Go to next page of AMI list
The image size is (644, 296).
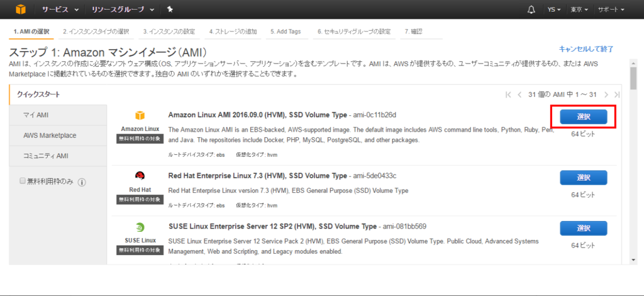point(606,94)
